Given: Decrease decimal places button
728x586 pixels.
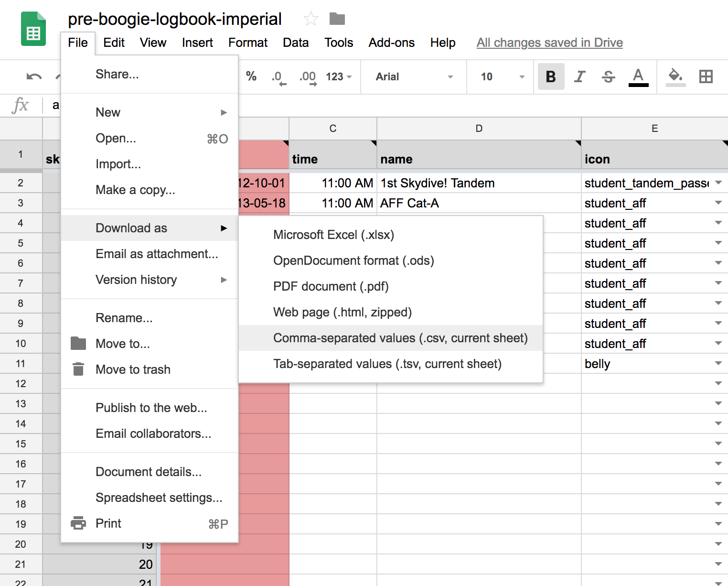Looking at the screenshot, I should (278, 77).
